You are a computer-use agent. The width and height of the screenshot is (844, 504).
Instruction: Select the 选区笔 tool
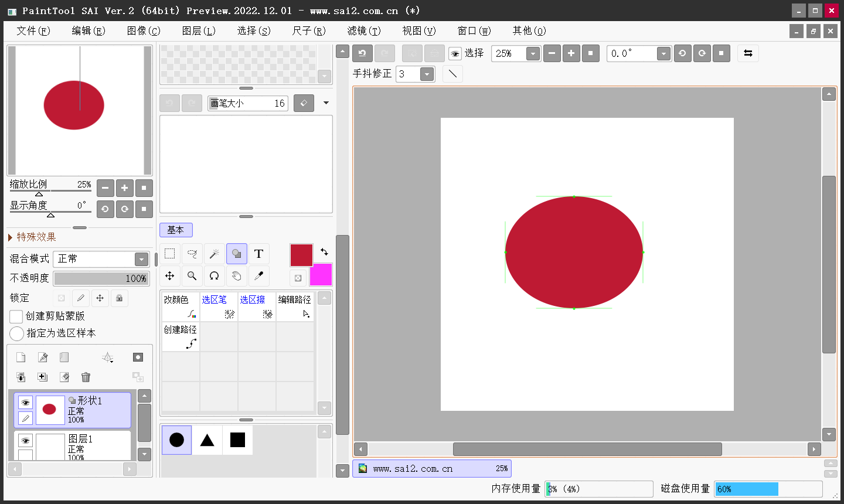(x=219, y=306)
